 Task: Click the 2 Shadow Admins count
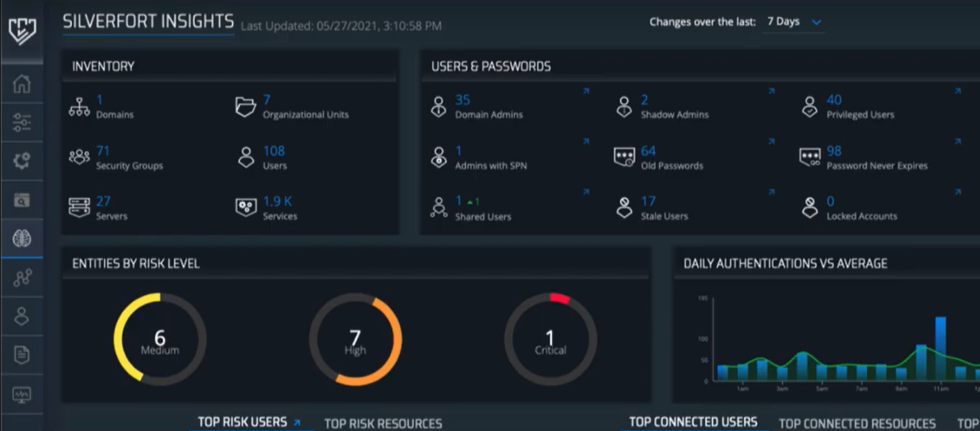644,100
